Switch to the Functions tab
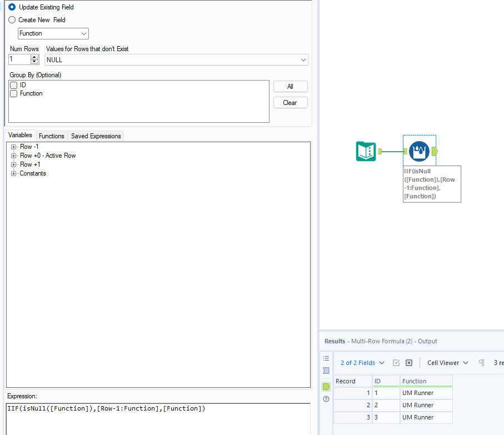504x435 pixels. click(x=52, y=136)
